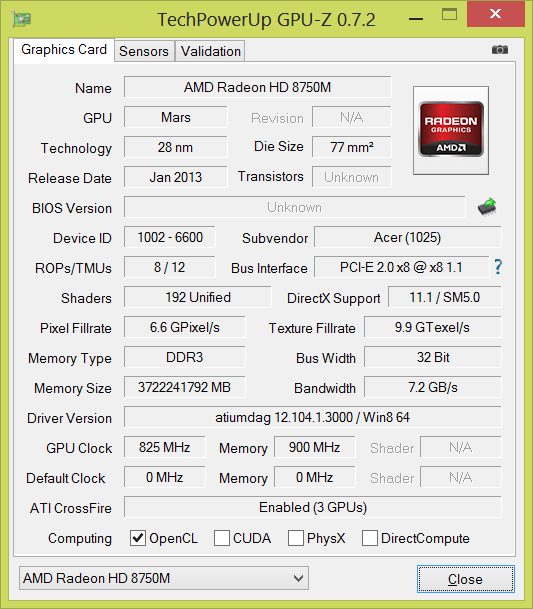Viewport: 533px width, 609px height.
Task: Click the GPU-Z app icon in title bar
Action: click(21, 19)
